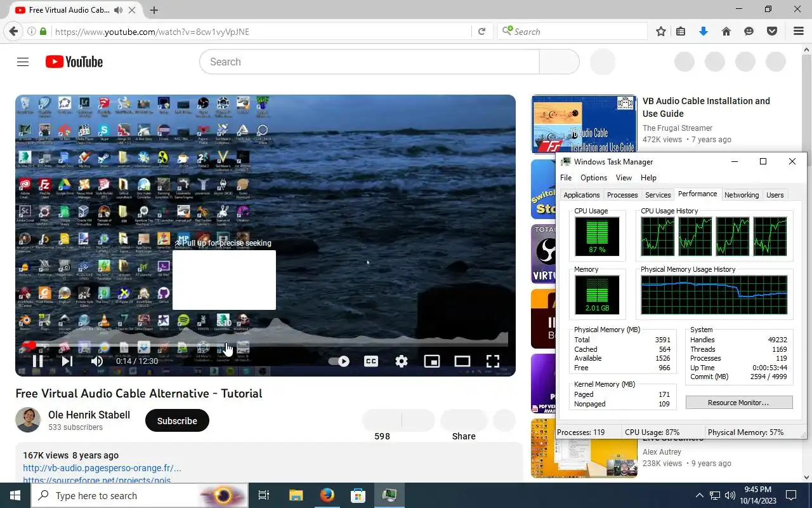Click the CPU Usage 87% status bar text
The width and height of the screenshot is (812, 508).
[652, 432]
